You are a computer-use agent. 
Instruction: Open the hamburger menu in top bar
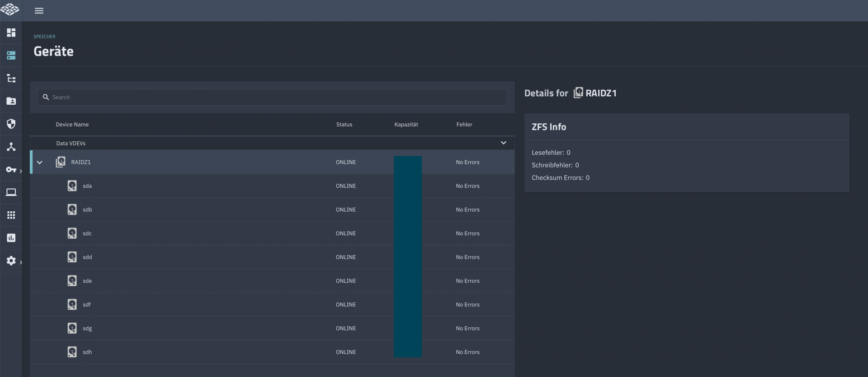click(x=39, y=10)
